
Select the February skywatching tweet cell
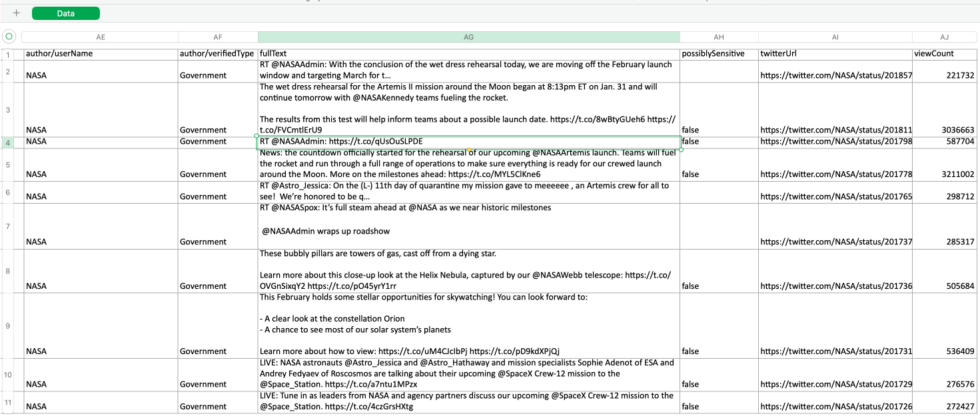[x=468, y=325]
